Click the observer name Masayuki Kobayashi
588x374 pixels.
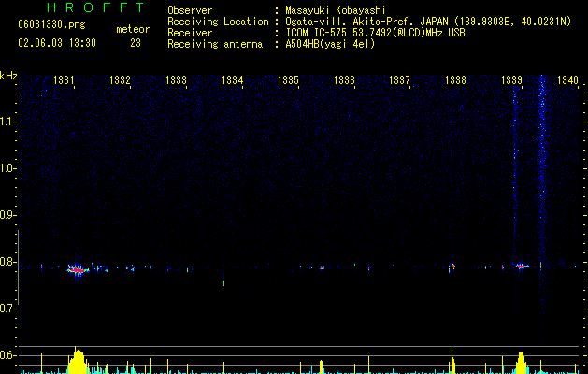336,10
